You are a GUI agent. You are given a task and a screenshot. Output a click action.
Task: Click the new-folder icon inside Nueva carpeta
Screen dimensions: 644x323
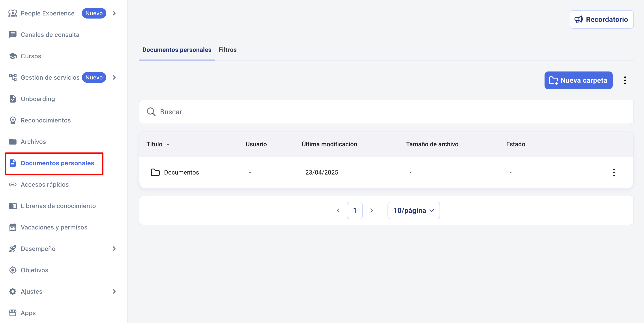[553, 81]
